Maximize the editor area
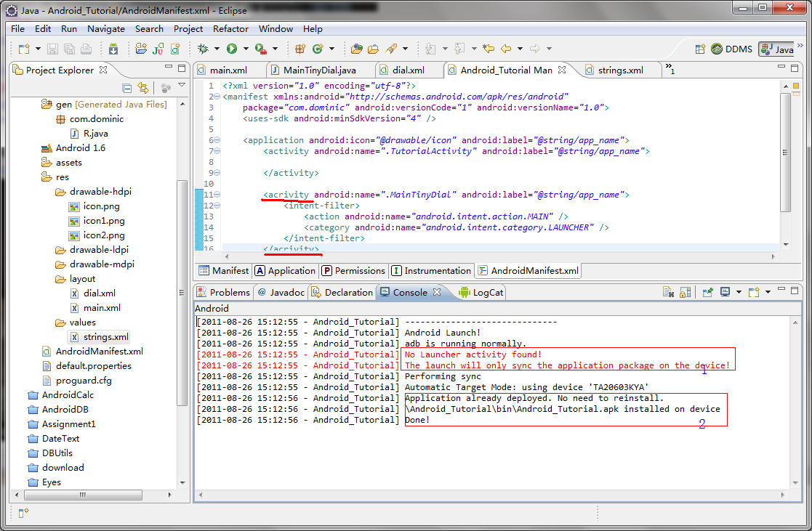812x531 pixels. click(x=795, y=68)
